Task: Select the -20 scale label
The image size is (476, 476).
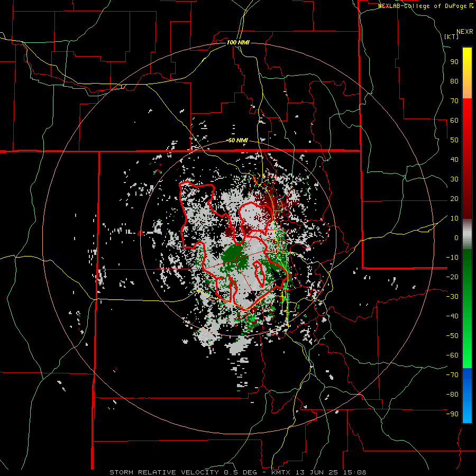Action: [x=452, y=277]
